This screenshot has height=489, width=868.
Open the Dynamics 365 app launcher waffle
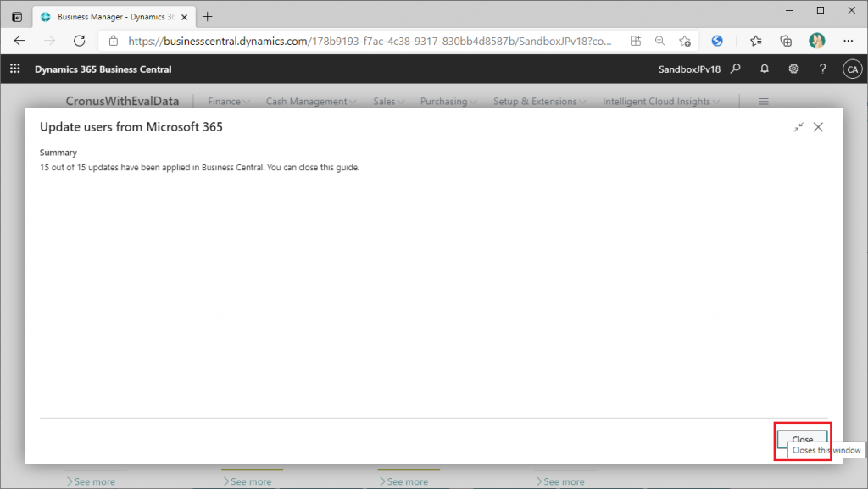pyautogui.click(x=15, y=69)
